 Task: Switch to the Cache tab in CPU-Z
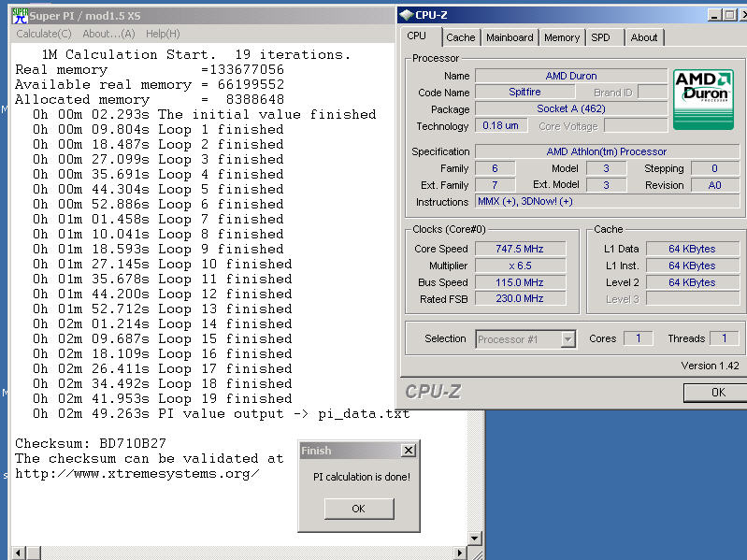[x=460, y=37]
